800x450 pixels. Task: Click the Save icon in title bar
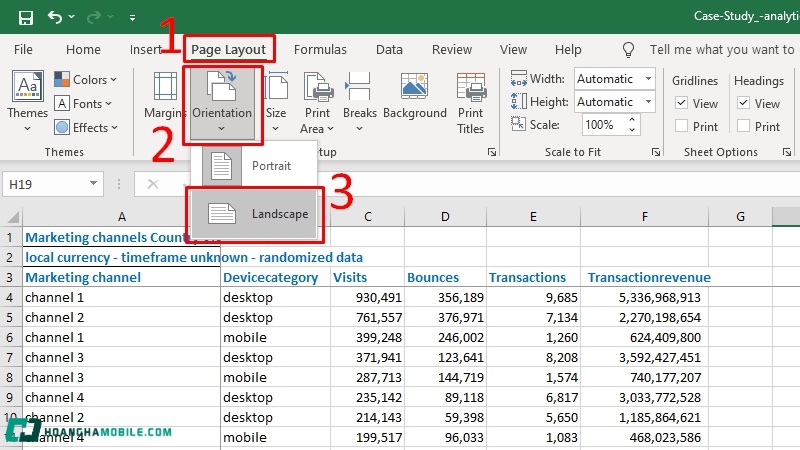coord(25,17)
